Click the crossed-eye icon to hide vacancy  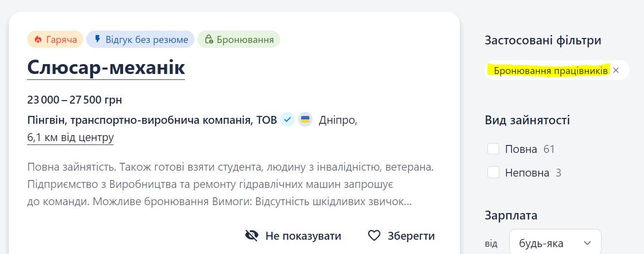pos(252,236)
